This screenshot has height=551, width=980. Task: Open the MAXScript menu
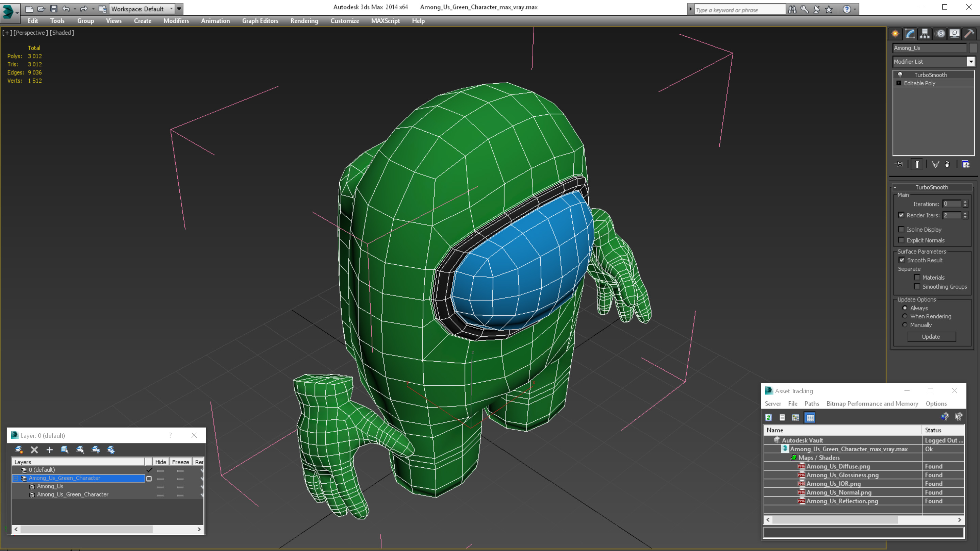[x=386, y=21]
